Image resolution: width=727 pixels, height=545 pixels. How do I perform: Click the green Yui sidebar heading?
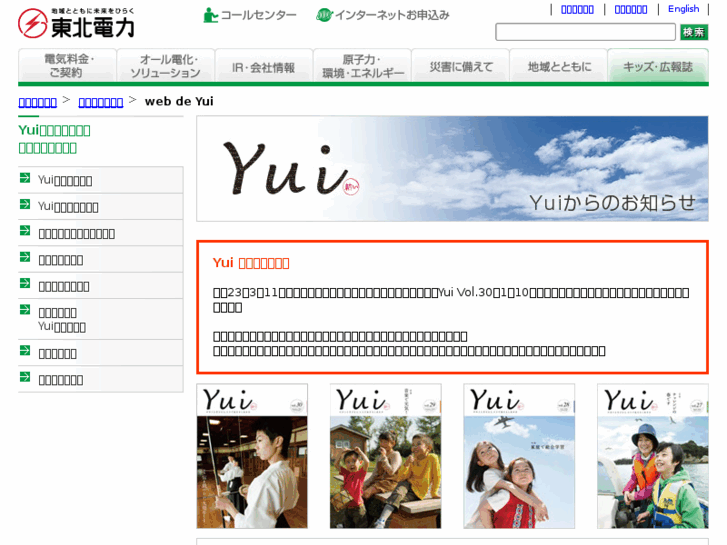[54, 139]
